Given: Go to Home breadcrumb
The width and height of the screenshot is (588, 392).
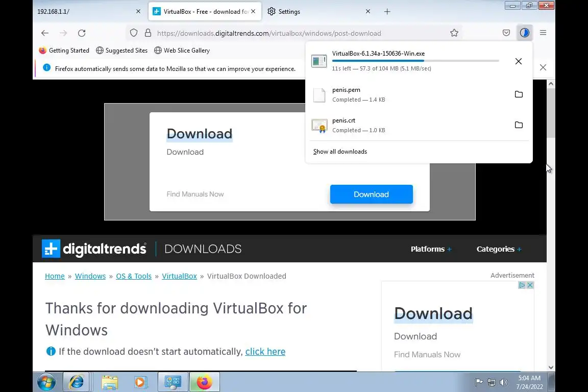Looking at the screenshot, I should point(55,276).
